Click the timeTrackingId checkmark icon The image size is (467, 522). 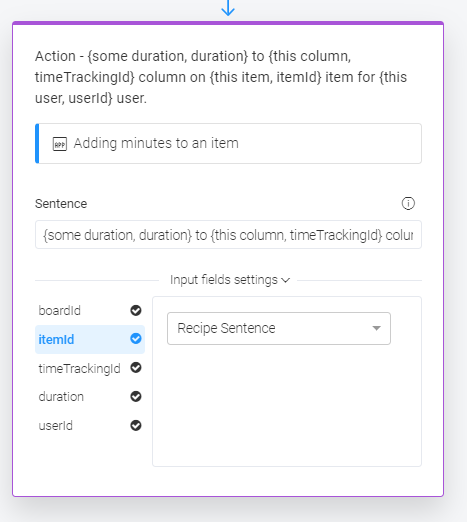tap(136, 368)
